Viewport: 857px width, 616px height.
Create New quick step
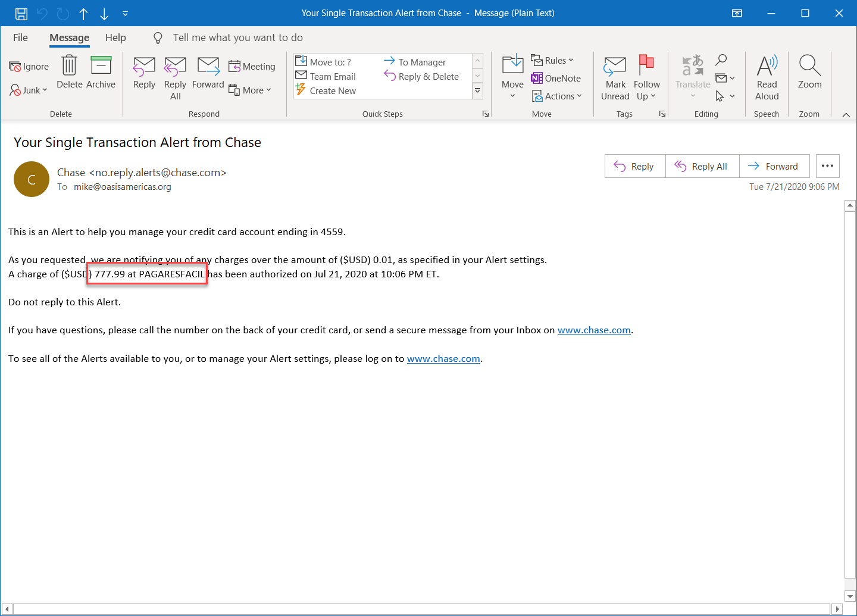pyautogui.click(x=326, y=90)
